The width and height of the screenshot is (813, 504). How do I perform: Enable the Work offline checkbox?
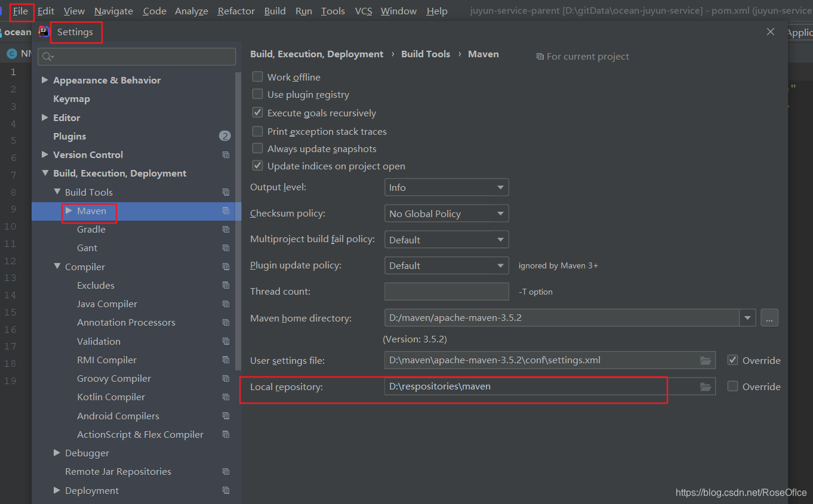(257, 77)
